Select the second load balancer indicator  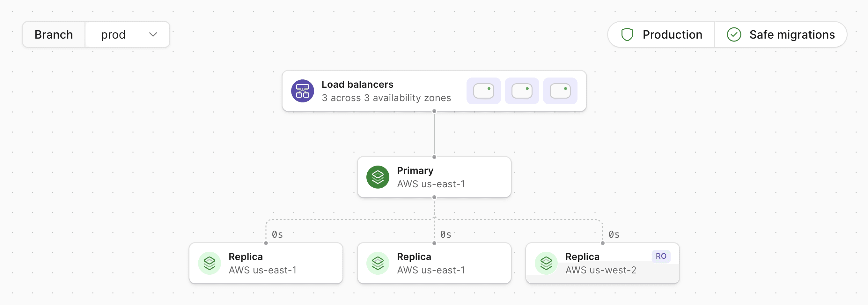tap(522, 91)
